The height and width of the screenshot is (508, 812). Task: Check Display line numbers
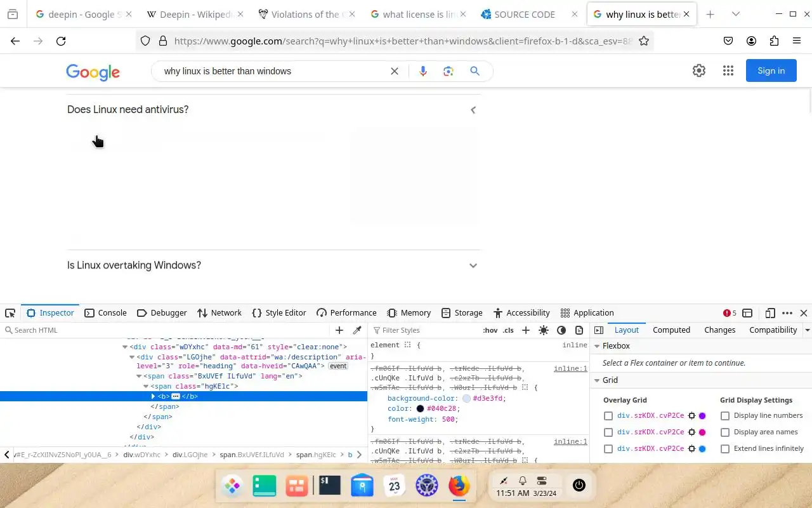point(725,416)
